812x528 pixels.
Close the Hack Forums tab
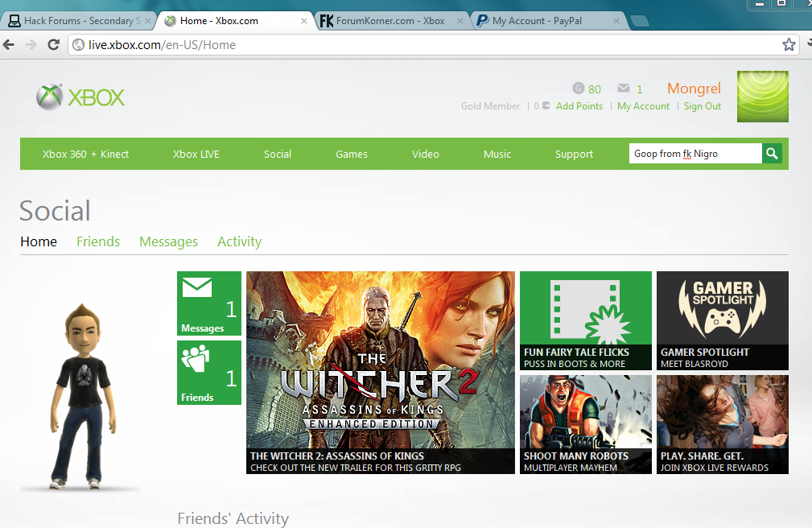148,21
